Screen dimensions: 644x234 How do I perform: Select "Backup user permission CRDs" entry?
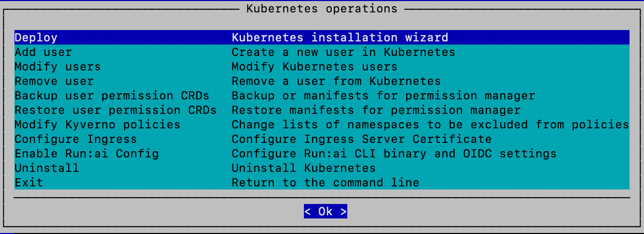point(112,96)
